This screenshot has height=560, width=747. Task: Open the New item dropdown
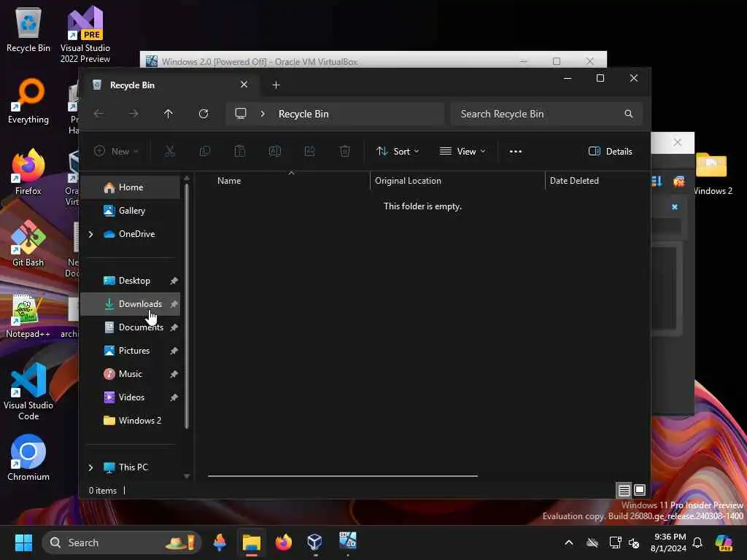coord(116,152)
